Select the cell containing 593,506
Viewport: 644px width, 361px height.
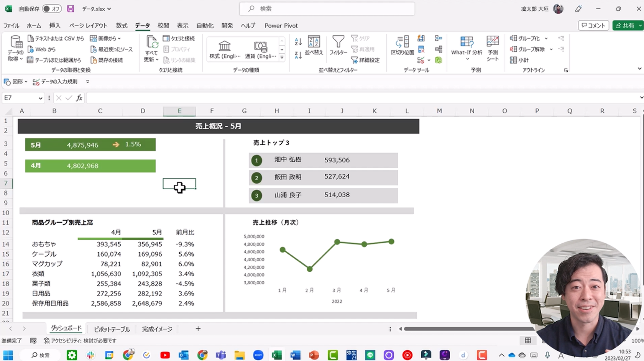tap(337, 160)
